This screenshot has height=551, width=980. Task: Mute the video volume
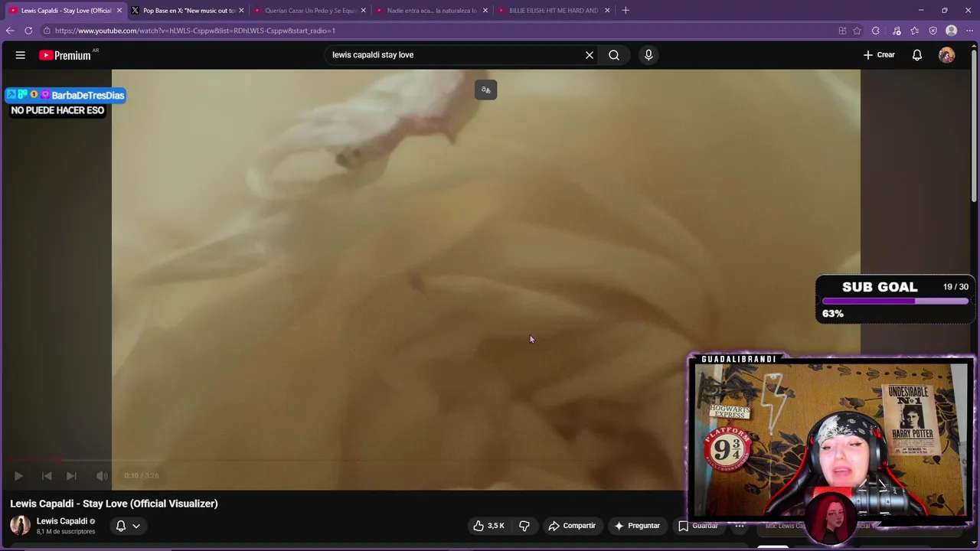click(x=102, y=476)
